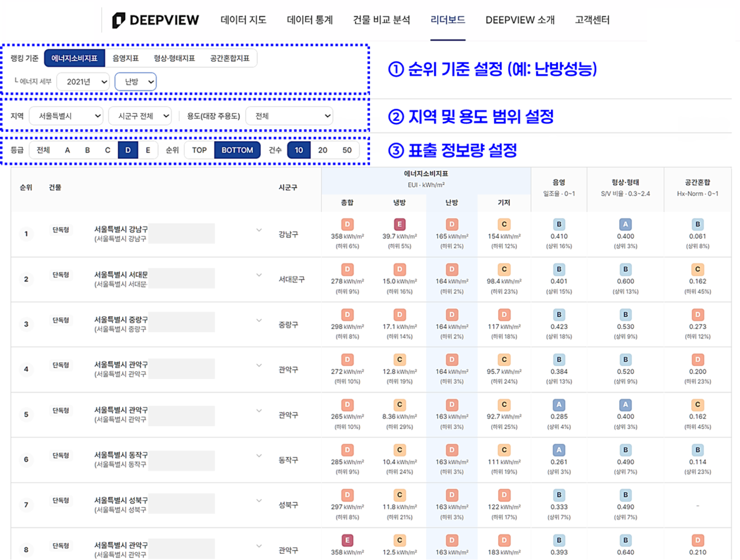Open the 2021년 year dropdown
Image resolution: width=740 pixels, height=560 pixels.
84,81
